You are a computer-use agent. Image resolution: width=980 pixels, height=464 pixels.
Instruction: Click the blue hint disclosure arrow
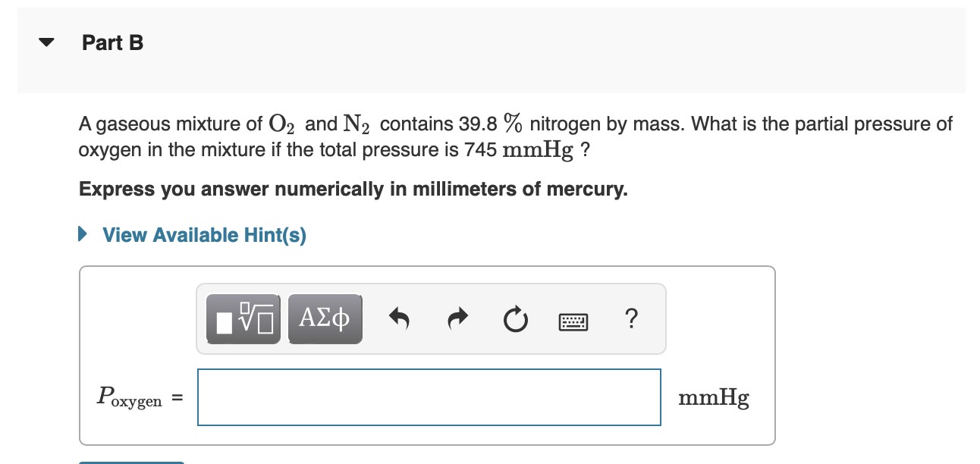[83, 235]
